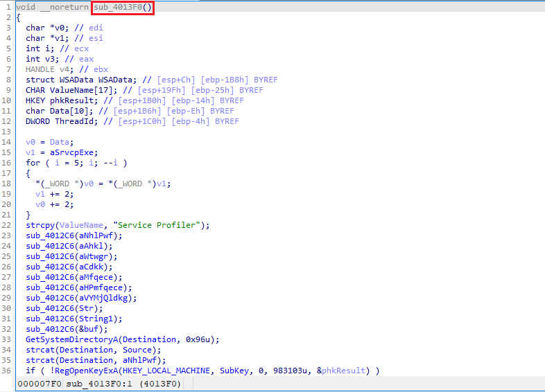Click sub_4013F0:1 (4013F0) status bar entry
The height and width of the screenshot is (392, 545).
[123, 384]
